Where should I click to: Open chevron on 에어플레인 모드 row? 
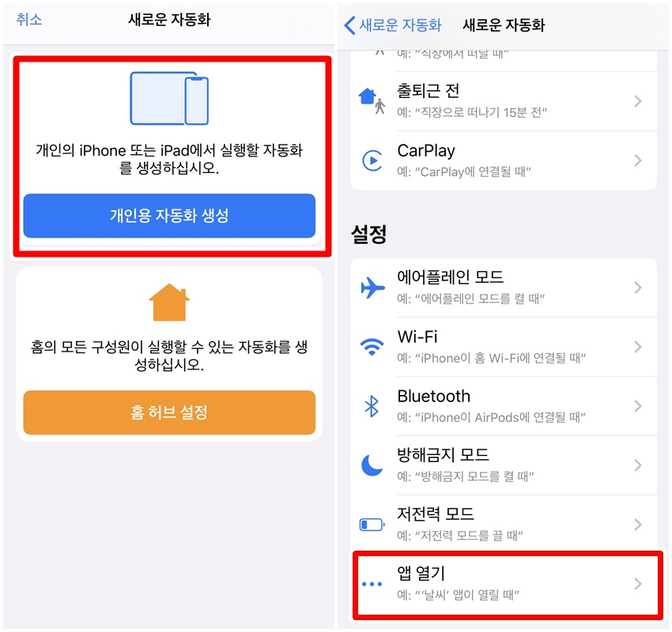[638, 288]
